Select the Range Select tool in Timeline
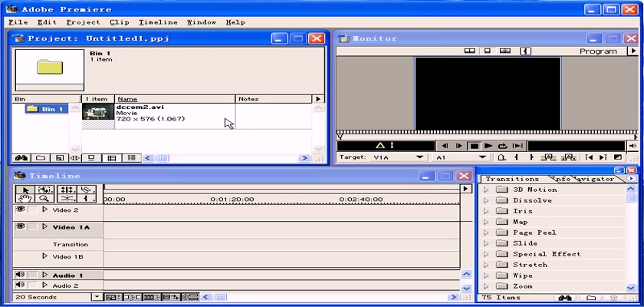 [x=45, y=190]
